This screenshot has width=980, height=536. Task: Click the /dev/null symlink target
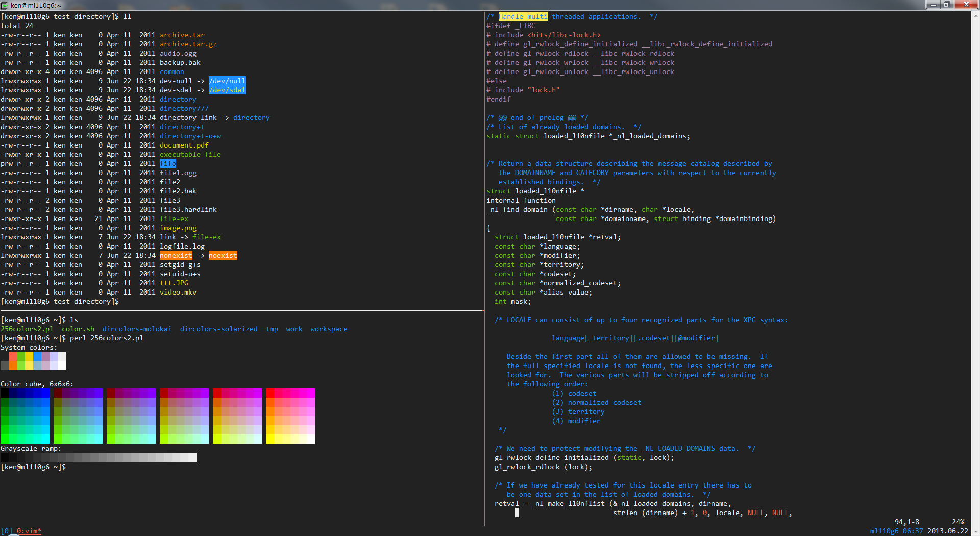coord(227,81)
